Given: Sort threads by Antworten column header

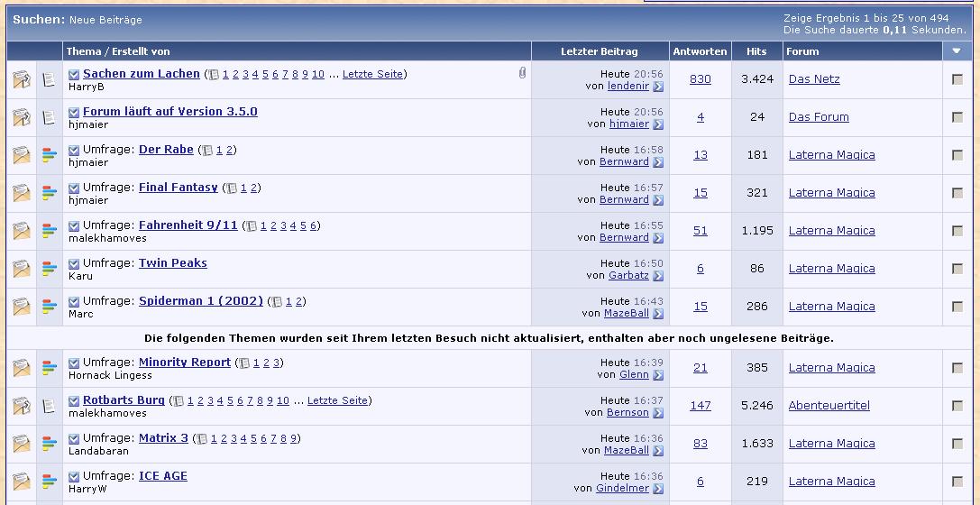Looking at the screenshot, I should (x=700, y=51).
